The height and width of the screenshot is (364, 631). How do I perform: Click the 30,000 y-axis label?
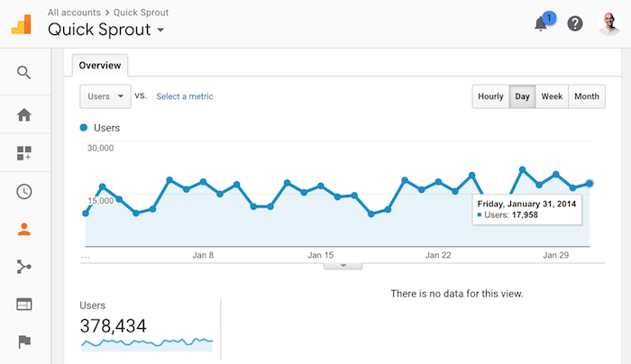[101, 148]
